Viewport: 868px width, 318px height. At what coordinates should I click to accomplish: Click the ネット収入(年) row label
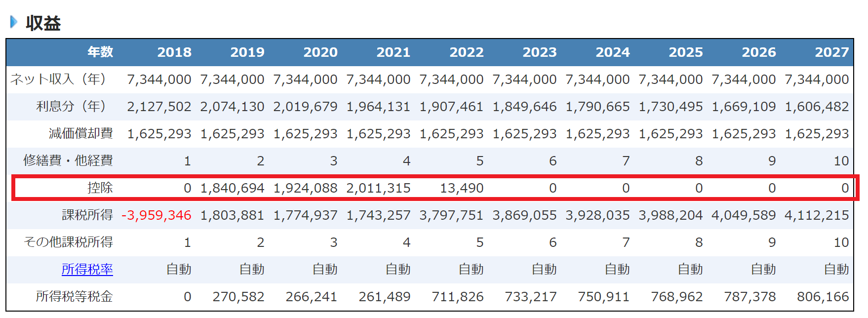pos(58,79)
